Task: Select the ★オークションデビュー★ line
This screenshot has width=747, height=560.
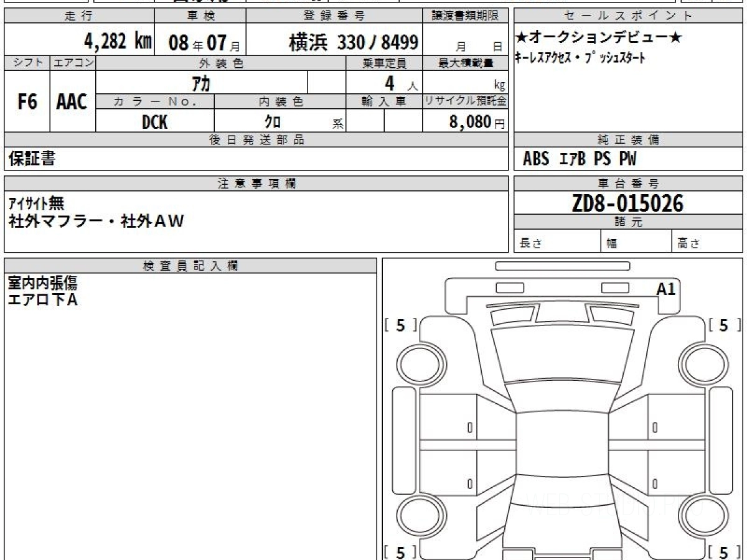Action: (x=599, y=38)
